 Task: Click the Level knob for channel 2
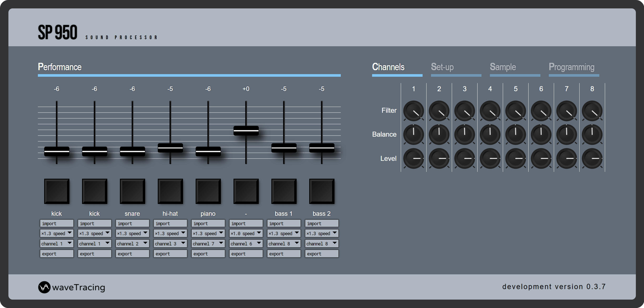439,158
